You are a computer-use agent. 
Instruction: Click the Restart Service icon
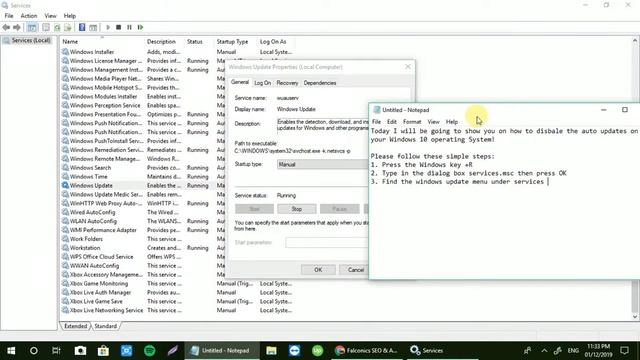140,27
